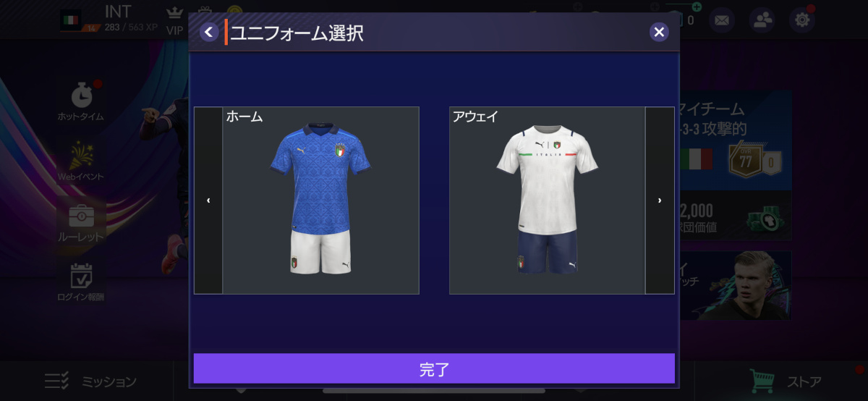Screen dimensions: 868x401
Task: Tap the Italy flag profile badge
Action: [x=71, y=20]
